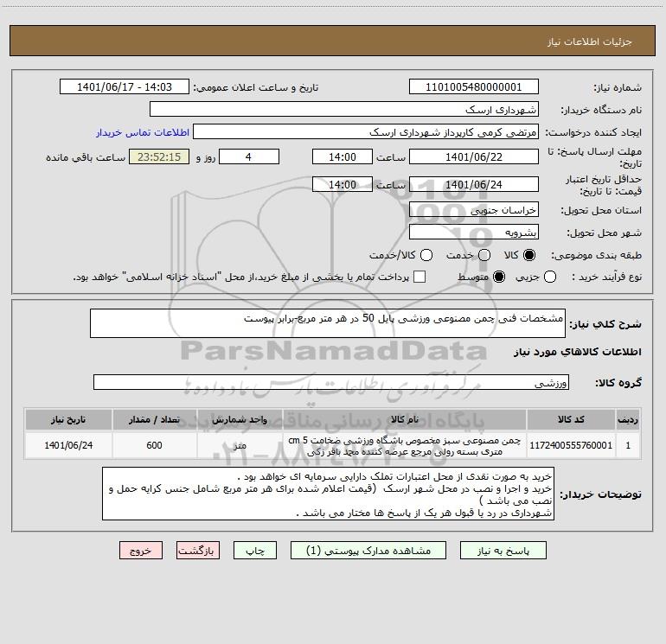
Task: Click the ردیف column header
Action: pyautogui.click(x=628, y=419)
